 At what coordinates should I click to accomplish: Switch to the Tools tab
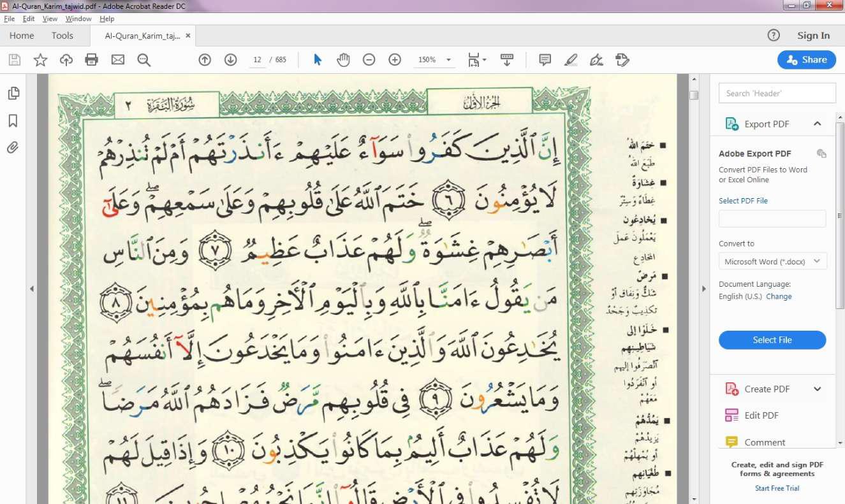tap(62, 36)
